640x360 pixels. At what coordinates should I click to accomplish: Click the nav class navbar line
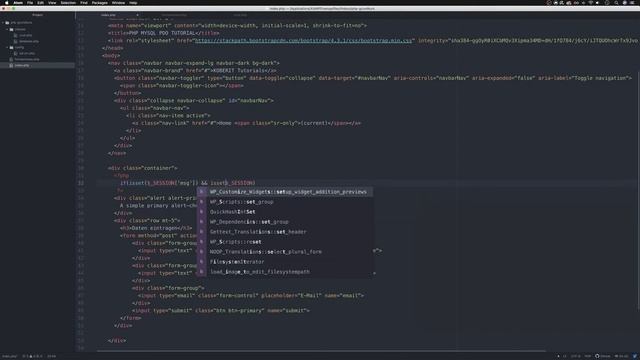point(193,63)
